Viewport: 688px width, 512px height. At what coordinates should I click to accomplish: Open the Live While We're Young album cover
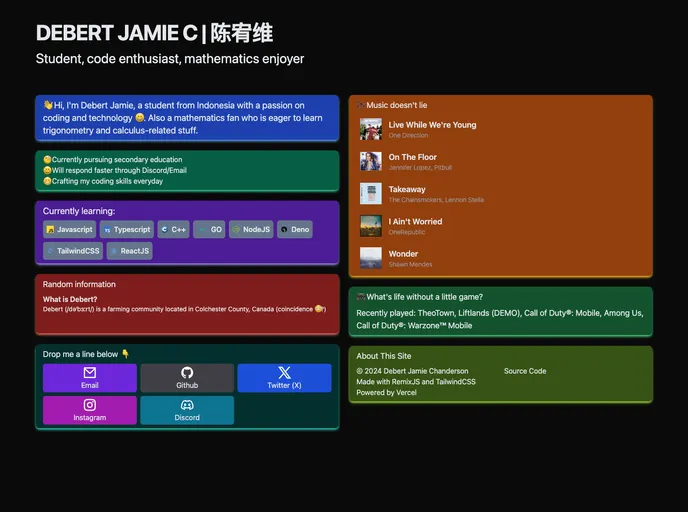[x=371, y=129]
